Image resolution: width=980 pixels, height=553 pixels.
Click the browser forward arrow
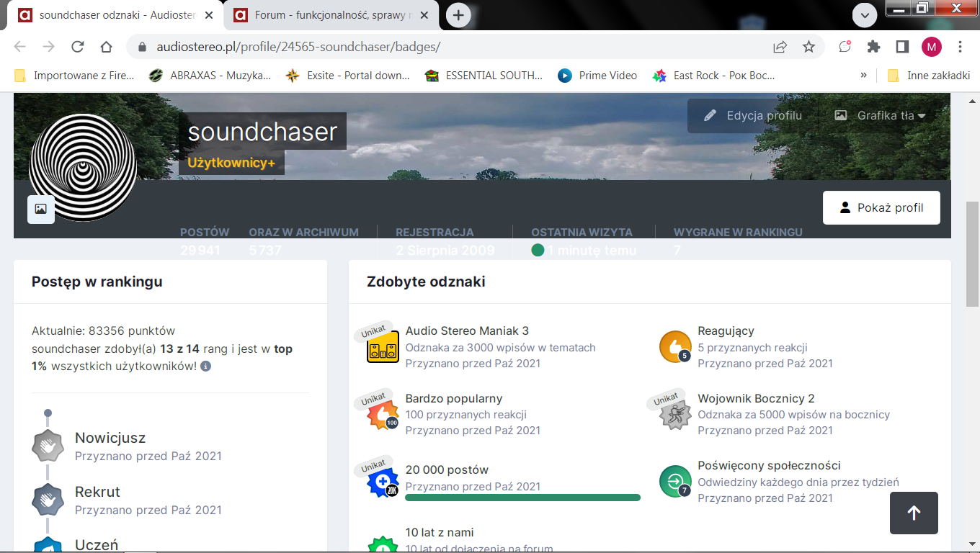click(x=48, y=47)
